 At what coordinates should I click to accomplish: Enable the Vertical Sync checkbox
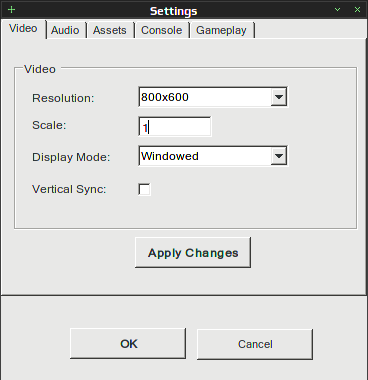pyautogui.click(x=144, y=189)
